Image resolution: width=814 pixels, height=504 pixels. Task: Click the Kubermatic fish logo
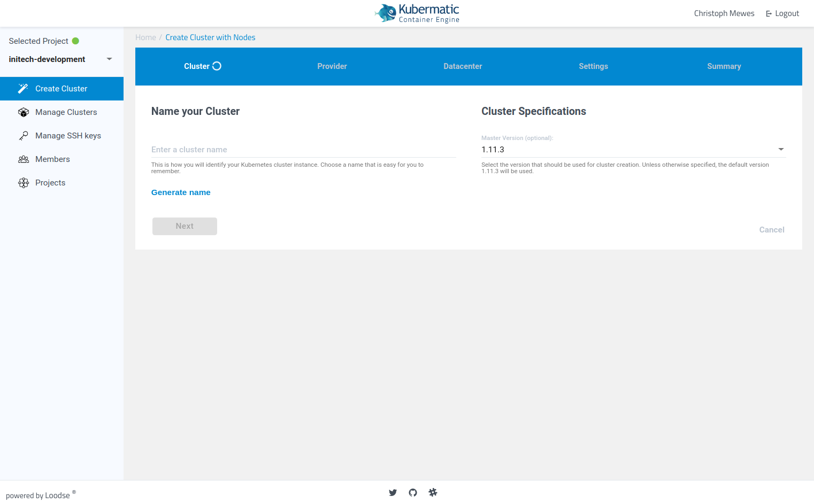(385, 13)
